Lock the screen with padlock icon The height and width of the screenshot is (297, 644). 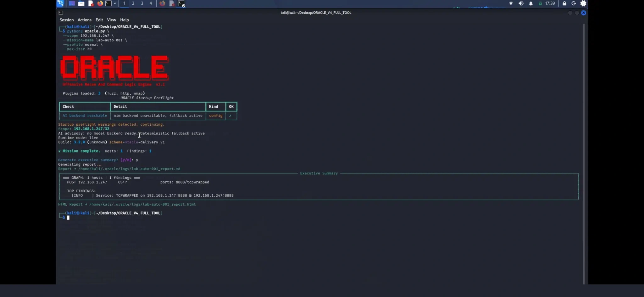(x=564, y=3)
